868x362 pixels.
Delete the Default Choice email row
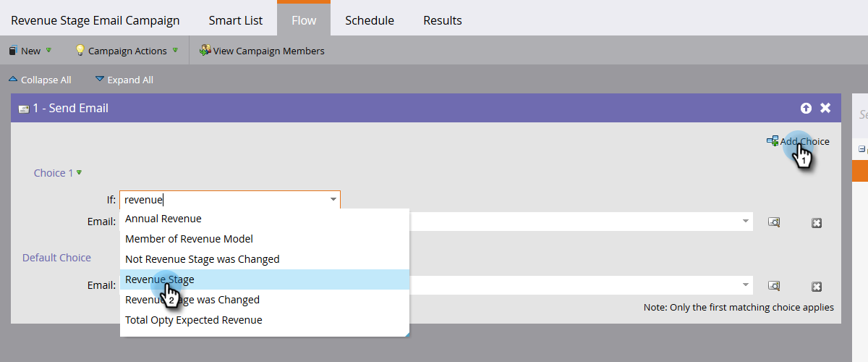pyautogui.click(x=817, y=286)
